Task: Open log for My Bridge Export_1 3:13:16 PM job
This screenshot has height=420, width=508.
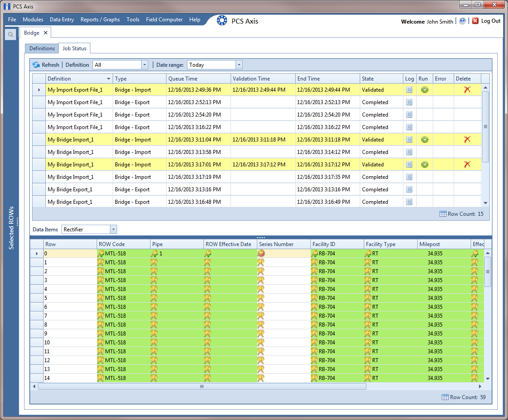Action: coord(409,190)
